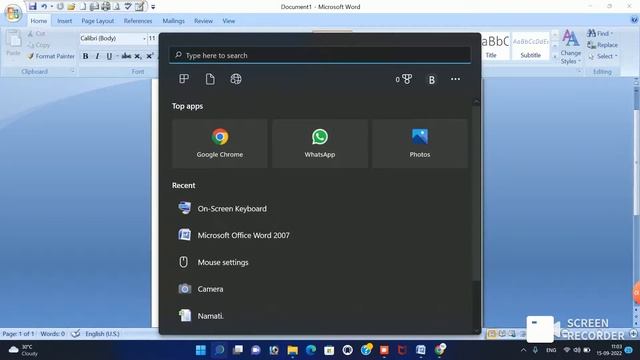The image size is (640, 360).
Task: Open the three-dots options menu in search panel
Action: (456, 79)
